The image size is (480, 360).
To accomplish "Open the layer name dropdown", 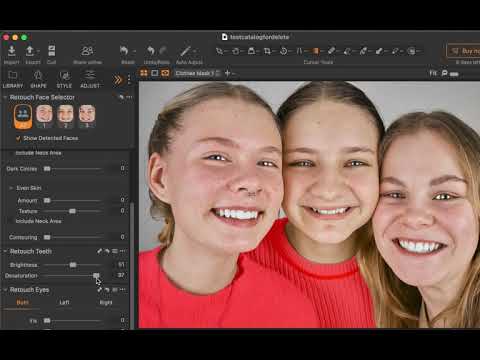I will 198,73.
